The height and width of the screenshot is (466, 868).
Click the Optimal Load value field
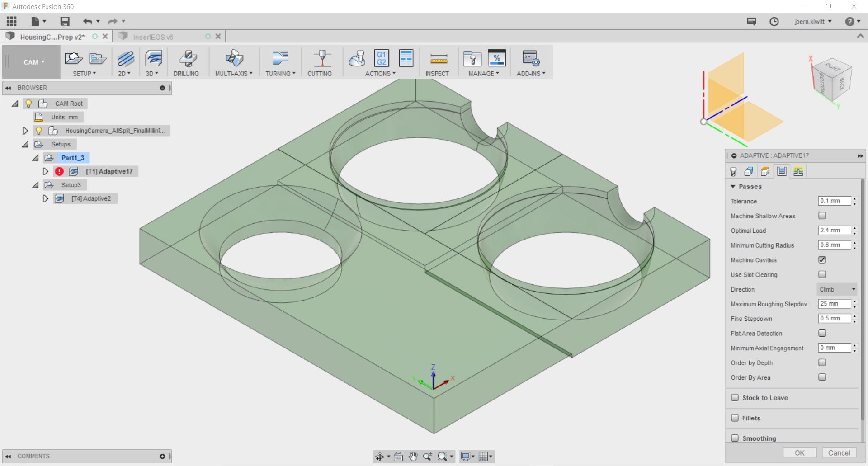point(834,231)
